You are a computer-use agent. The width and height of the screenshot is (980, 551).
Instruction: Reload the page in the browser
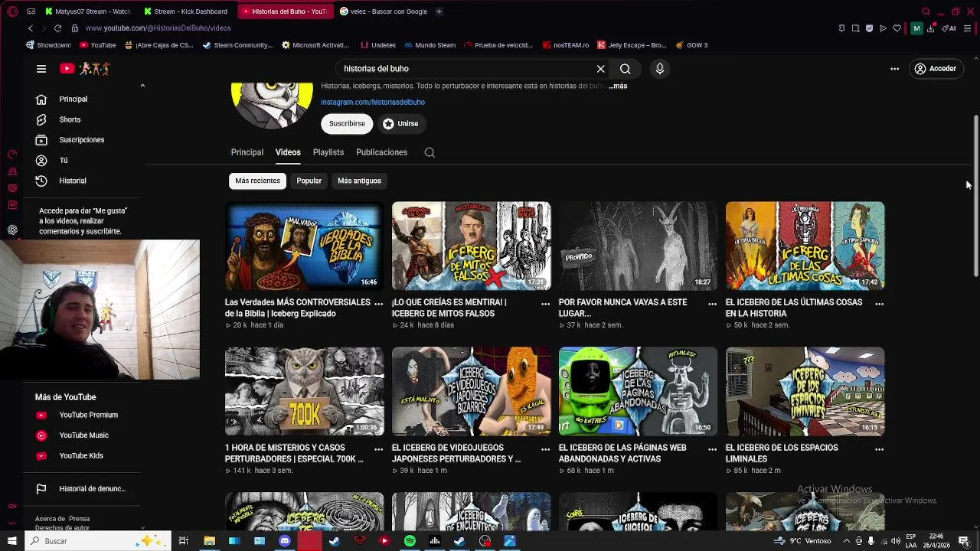pyautogui.click(x=57, y=28)
